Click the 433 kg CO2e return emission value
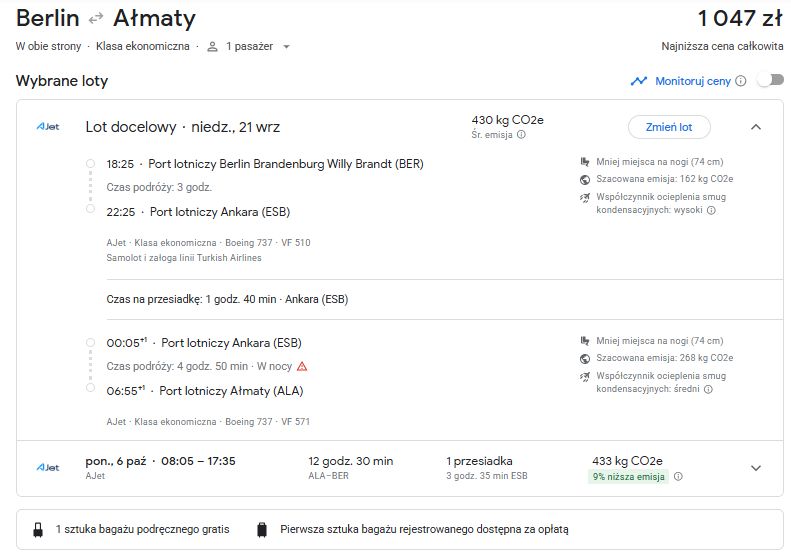 point(628,461)
